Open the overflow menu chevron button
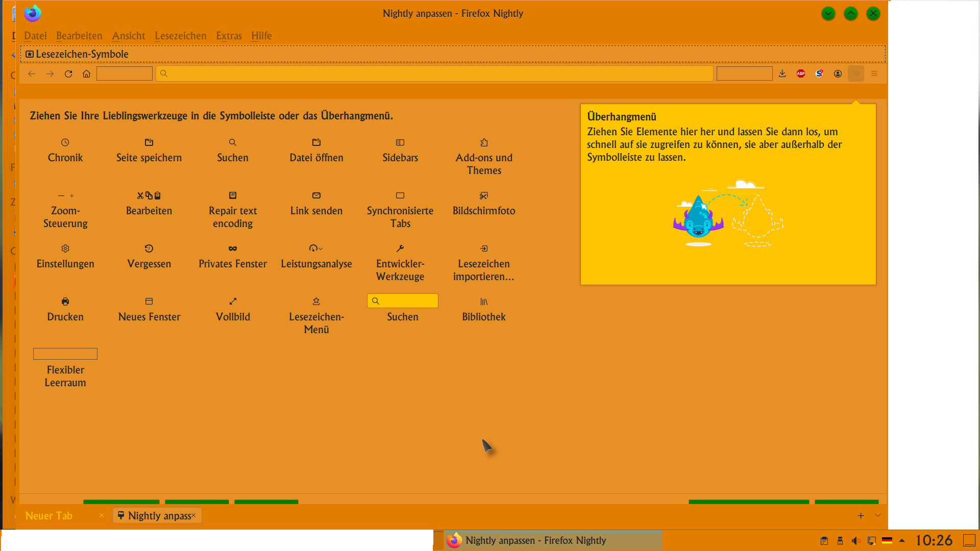 click(x=855, y=73)
